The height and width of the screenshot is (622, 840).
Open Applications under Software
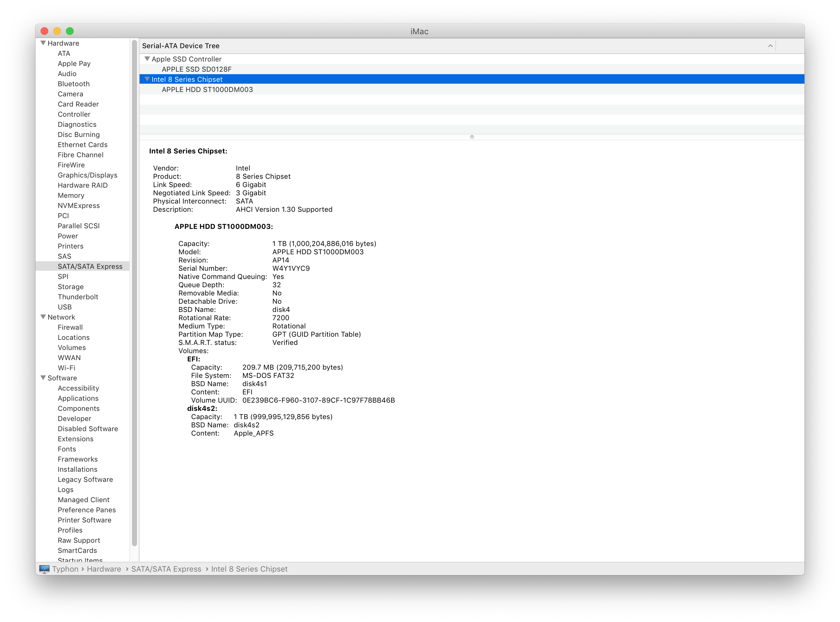[78, 399]
